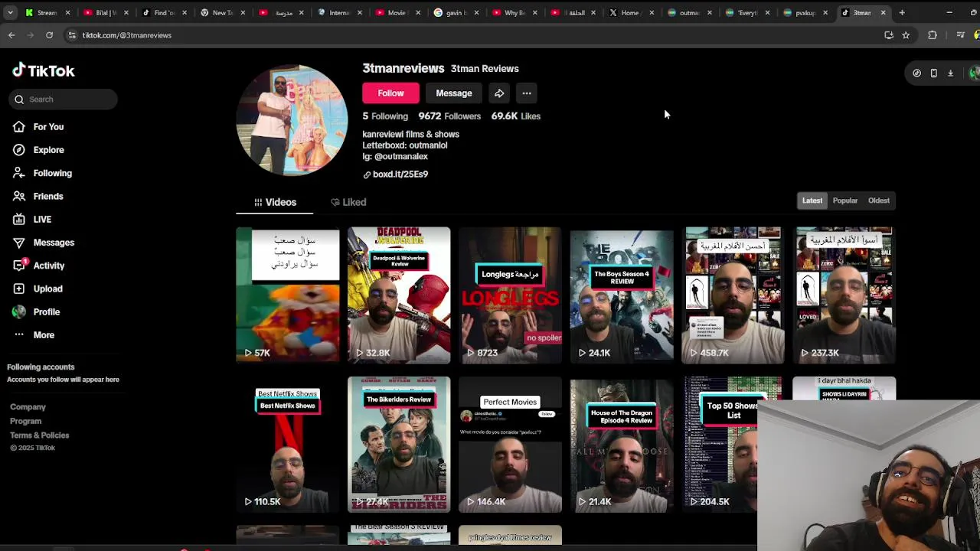Viewport: 980px width, 551px height.
Task: Enlarge the profile avatar picture
Action: (x=292, y=120)
